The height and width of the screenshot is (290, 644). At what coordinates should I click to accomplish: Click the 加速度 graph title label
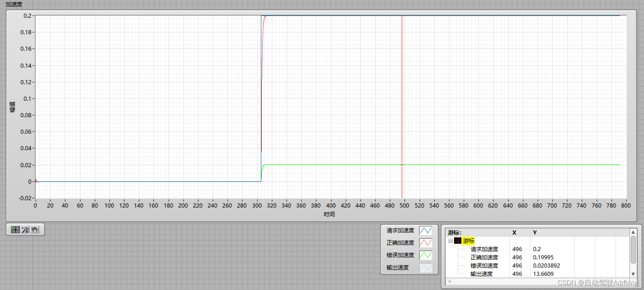(14, 4)
